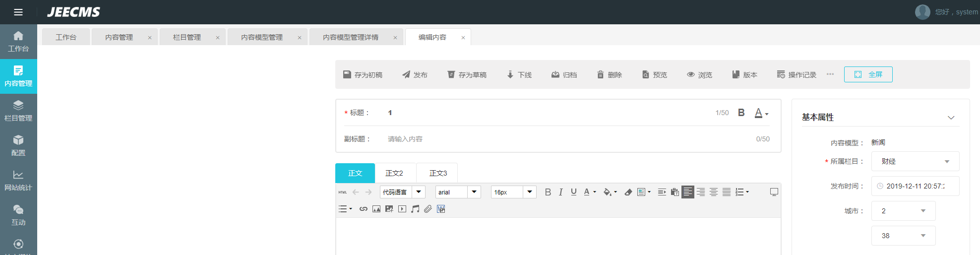Insert multiple images in editor
The image size is (980, 255).
click(389, 209)
